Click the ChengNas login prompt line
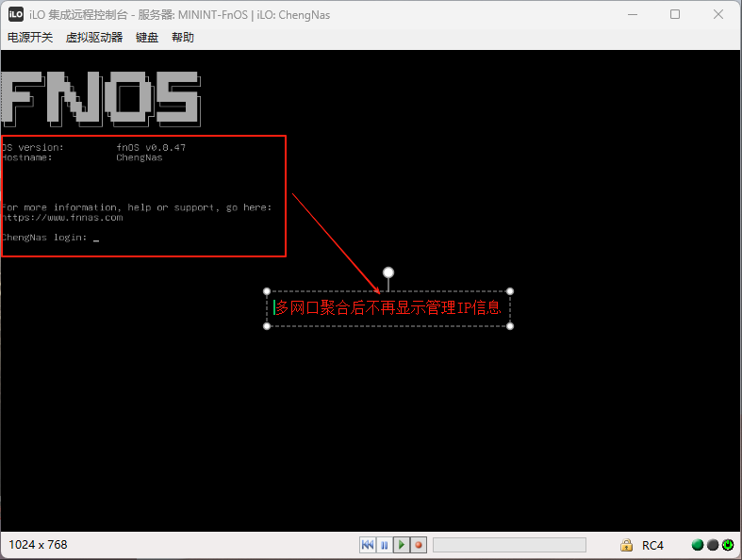Screen dimensions: 742x560 (x=50, y=238)
